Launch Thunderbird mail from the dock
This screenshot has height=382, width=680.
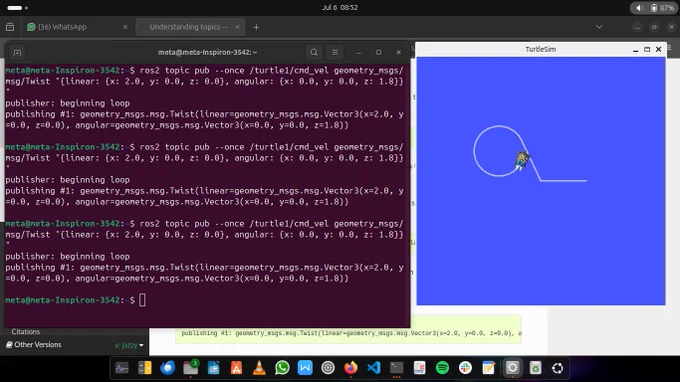coord(168,368)
